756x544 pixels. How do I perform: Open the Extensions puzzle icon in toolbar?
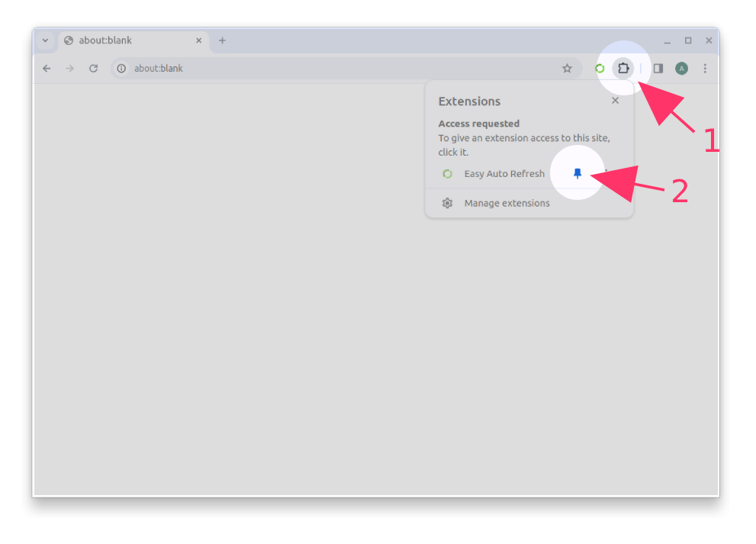tap(623, 69)
